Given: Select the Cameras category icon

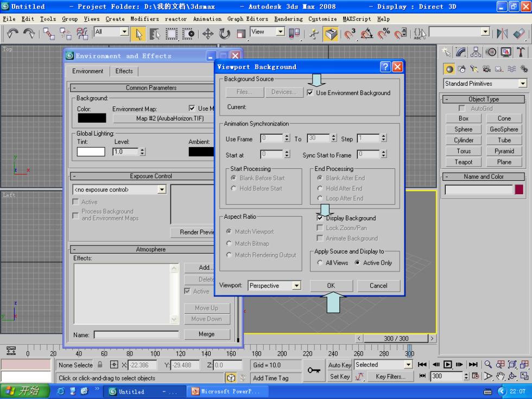Looking at the screenshot, I should click(486, 69).
